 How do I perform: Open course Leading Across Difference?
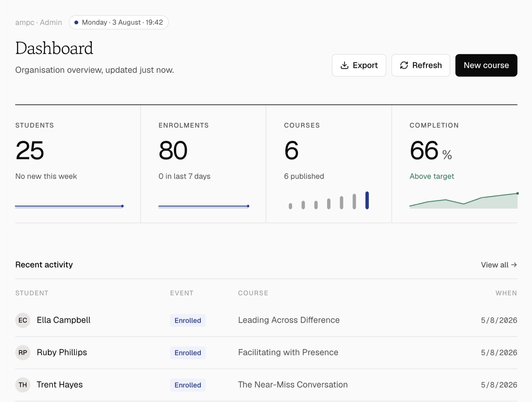[289, 320]
